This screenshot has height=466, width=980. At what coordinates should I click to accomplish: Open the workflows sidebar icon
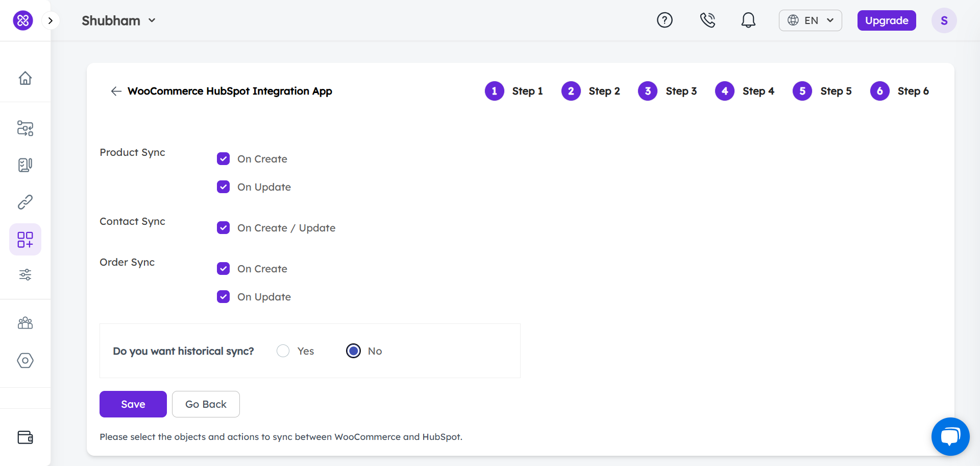[x=25, y=128]
